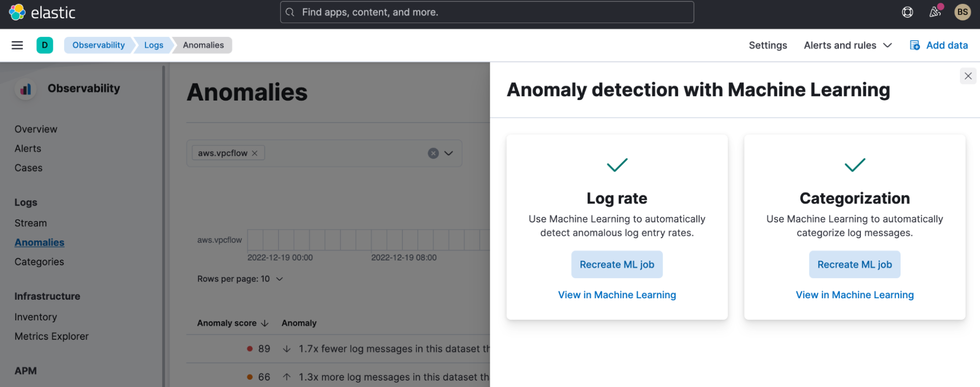Expand the Alerts and rules menu
This screenshot has width=980, height=387.
coord(848,45)
